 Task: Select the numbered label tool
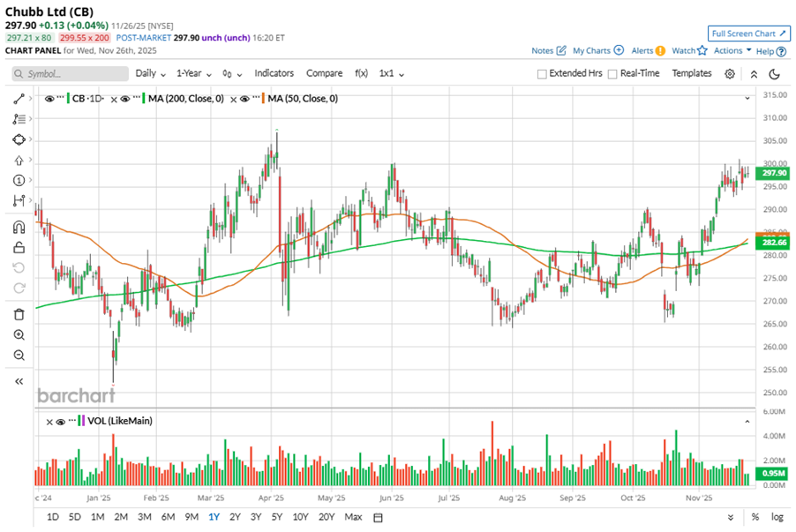coord(19,180)
